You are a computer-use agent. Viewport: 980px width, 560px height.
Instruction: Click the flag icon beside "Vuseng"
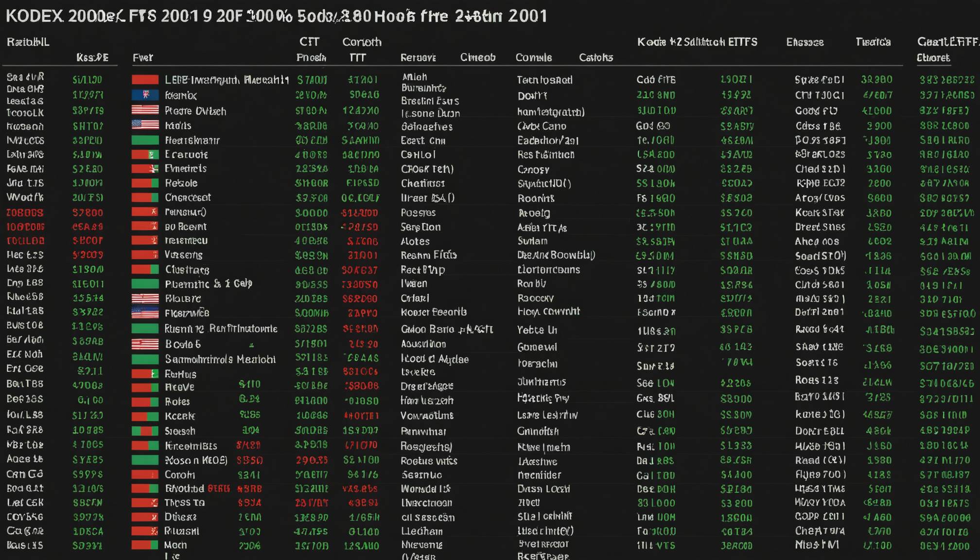tap(145, 255)
